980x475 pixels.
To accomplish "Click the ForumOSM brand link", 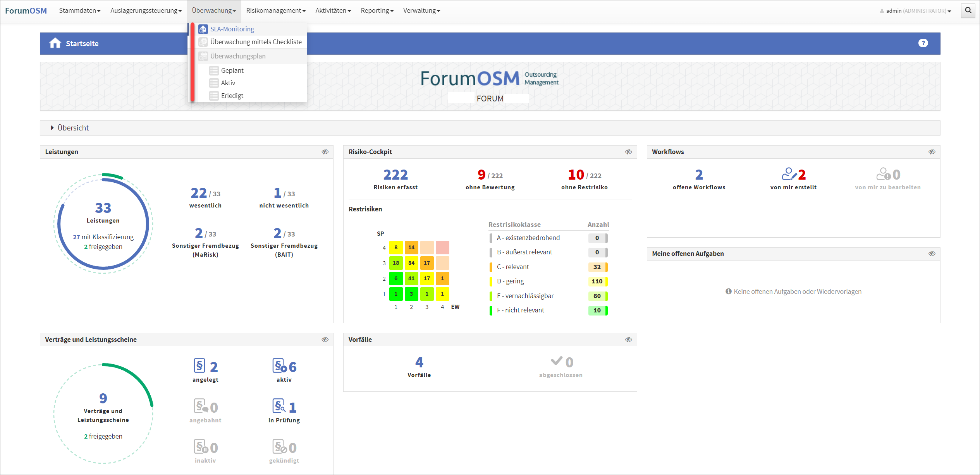I will (x=26, y=10).
